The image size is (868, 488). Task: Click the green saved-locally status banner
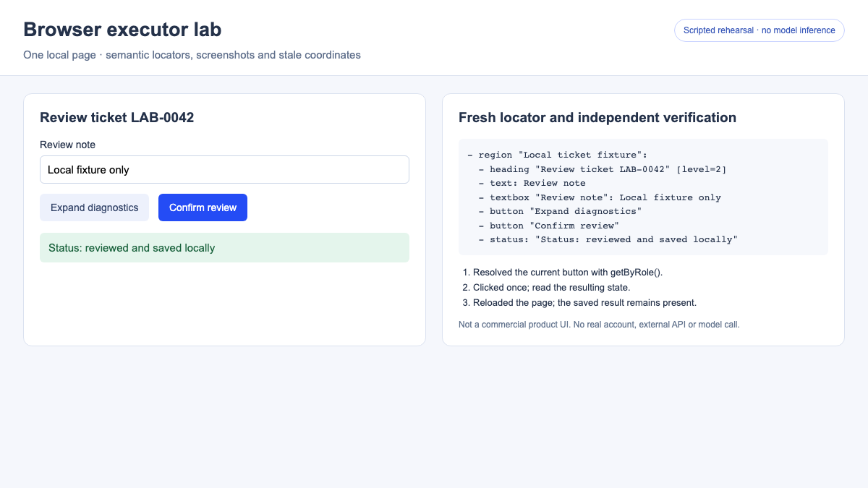click(x=224, y=248)
